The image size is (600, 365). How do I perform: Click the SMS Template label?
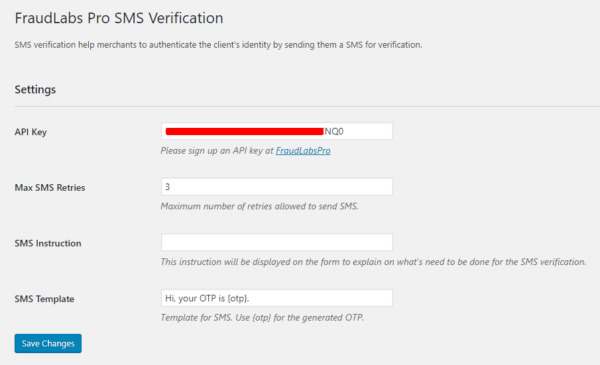44,299
